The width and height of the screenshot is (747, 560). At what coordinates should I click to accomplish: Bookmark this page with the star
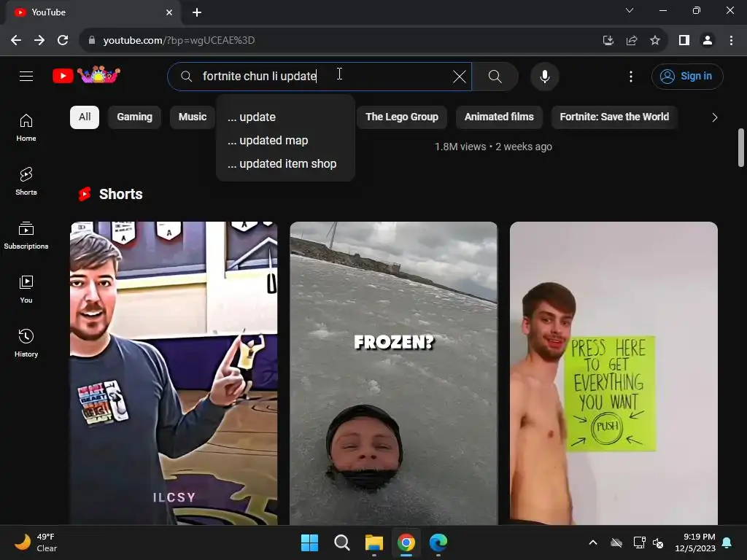coord(655,41)
